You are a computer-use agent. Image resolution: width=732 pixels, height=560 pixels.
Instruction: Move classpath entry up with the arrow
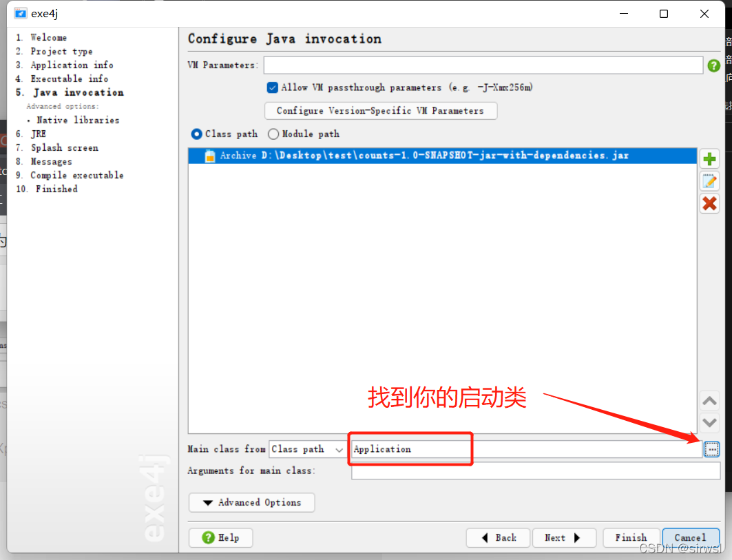(x=709, y=401)
